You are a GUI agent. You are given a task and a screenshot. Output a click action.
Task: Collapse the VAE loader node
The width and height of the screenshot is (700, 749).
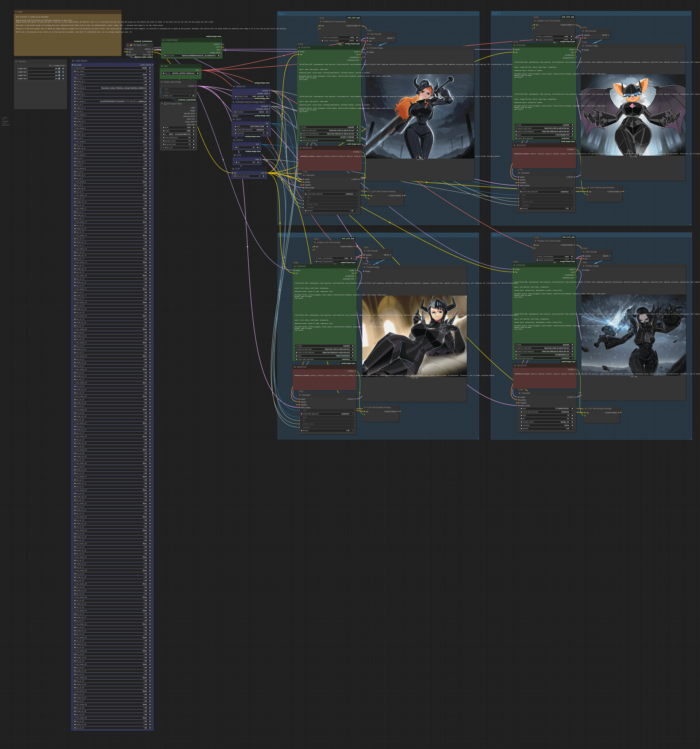point(162,66)
